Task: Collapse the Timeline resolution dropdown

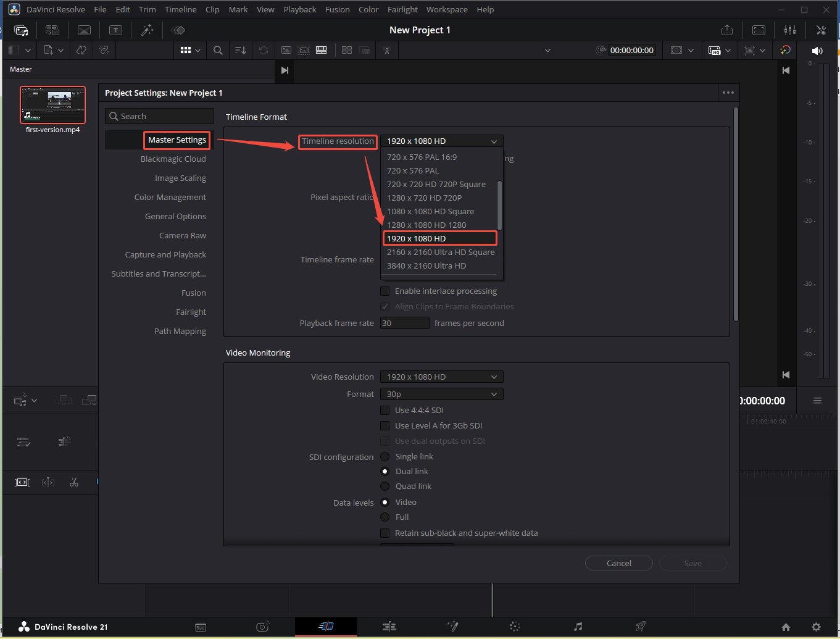Action: point(442,141)
